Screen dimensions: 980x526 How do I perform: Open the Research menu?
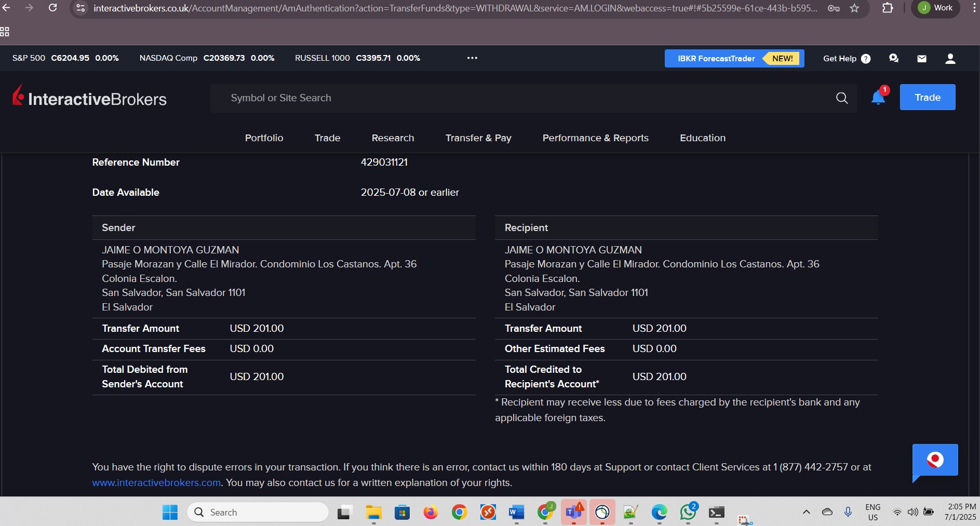coord(393,138)
